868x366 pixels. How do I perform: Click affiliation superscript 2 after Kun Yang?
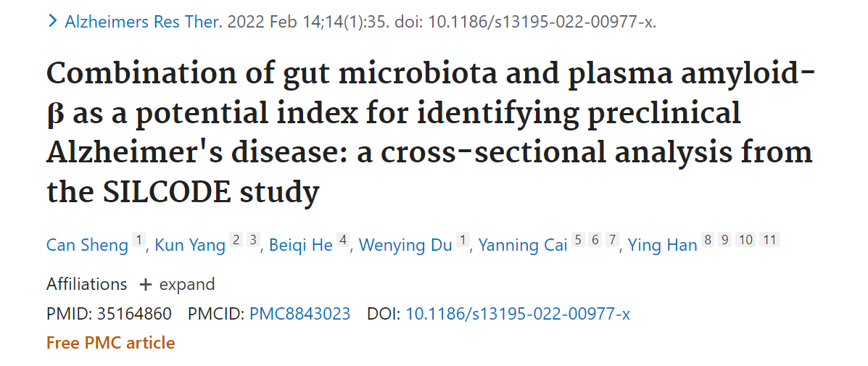click(236, 241)
